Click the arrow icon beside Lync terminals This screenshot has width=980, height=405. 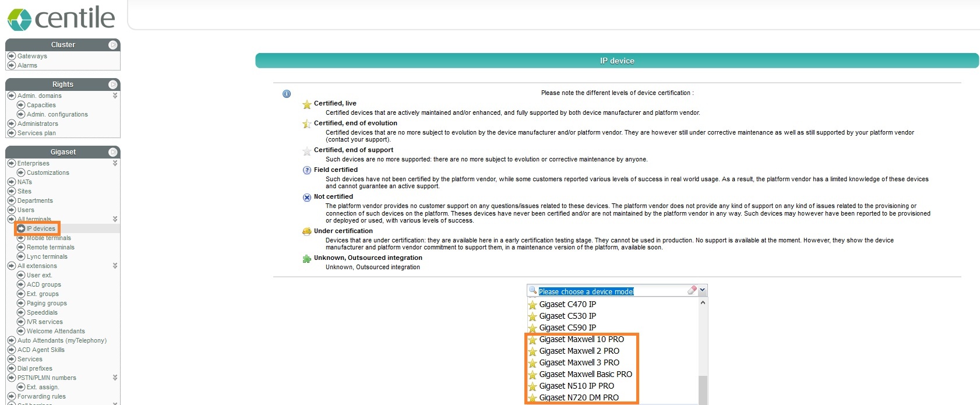pyautogui.click(x=21, y=256)
